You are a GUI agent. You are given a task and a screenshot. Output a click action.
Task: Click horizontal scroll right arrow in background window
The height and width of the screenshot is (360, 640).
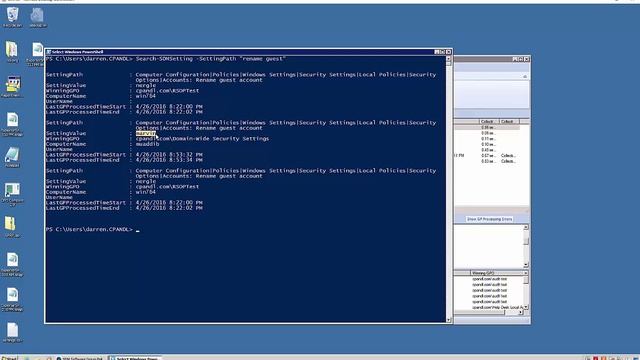pyautogui.click(x=520, y=313)
